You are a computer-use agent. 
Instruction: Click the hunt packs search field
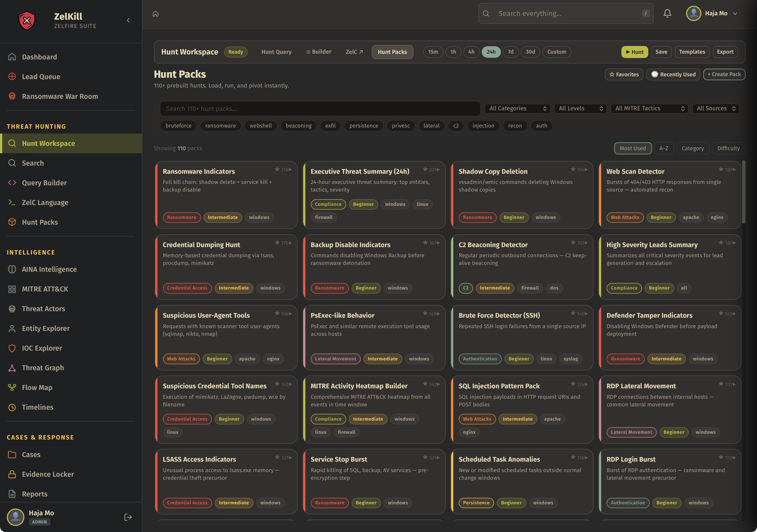[320, 109]
